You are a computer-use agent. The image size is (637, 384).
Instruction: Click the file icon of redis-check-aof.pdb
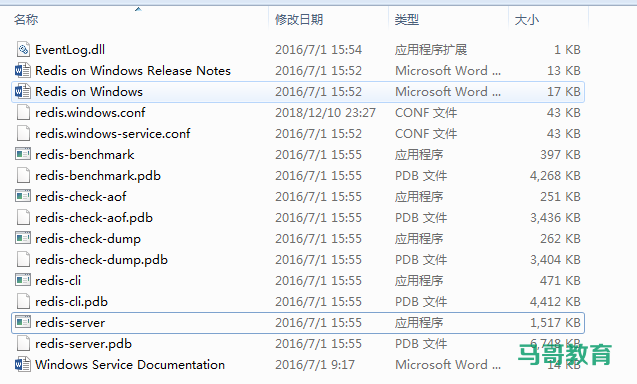coord(23,218)
